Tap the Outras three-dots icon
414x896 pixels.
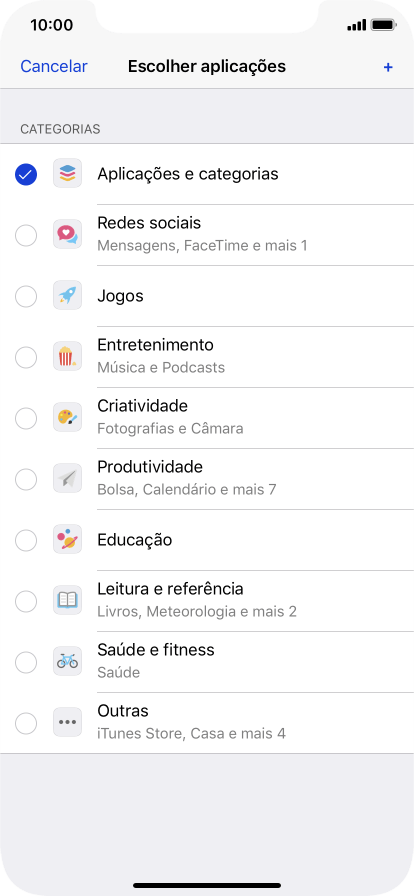click(x=67, y=722)
